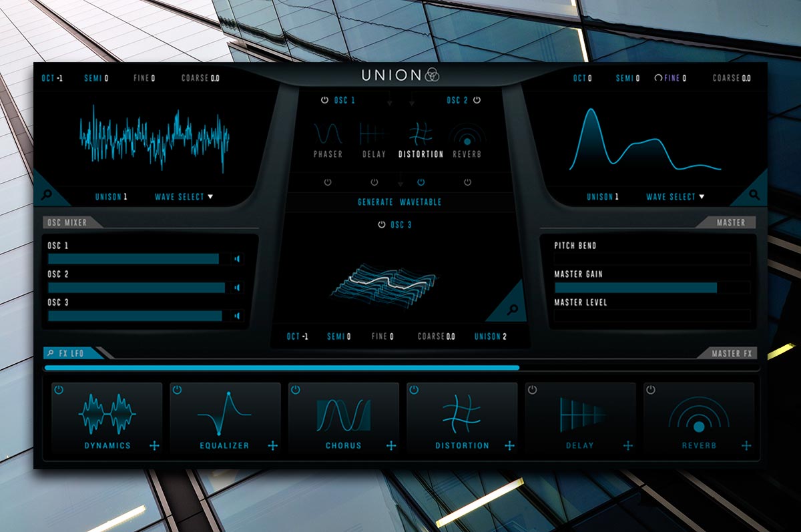Expand master FX Delay module with plus

tap(628, 446)
